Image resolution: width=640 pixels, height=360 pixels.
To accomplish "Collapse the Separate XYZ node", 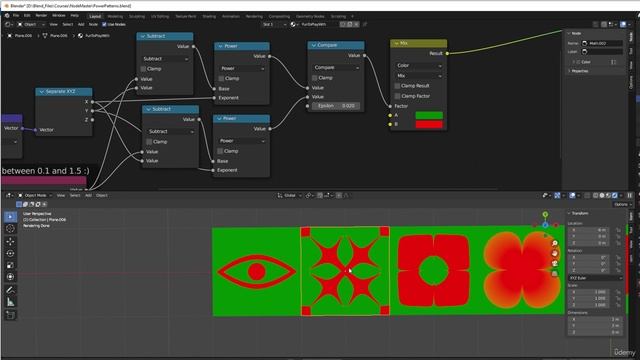I will coord(42,92).
